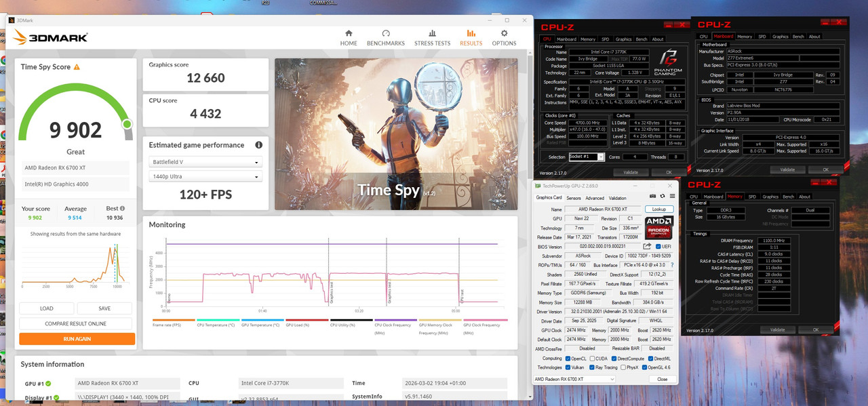Toggle the DirectCompute checkbox in GPU-Z
The image size is (868, 406).
pos(614,359)
